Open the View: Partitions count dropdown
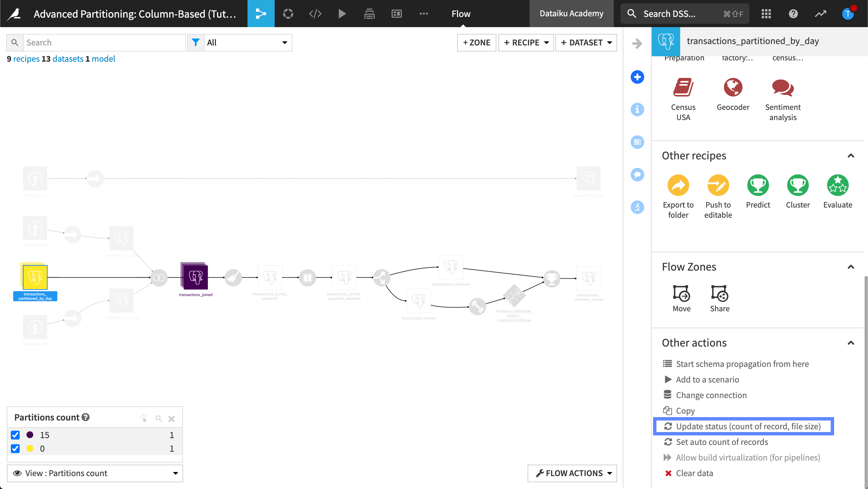 click(x=95, y=473)
